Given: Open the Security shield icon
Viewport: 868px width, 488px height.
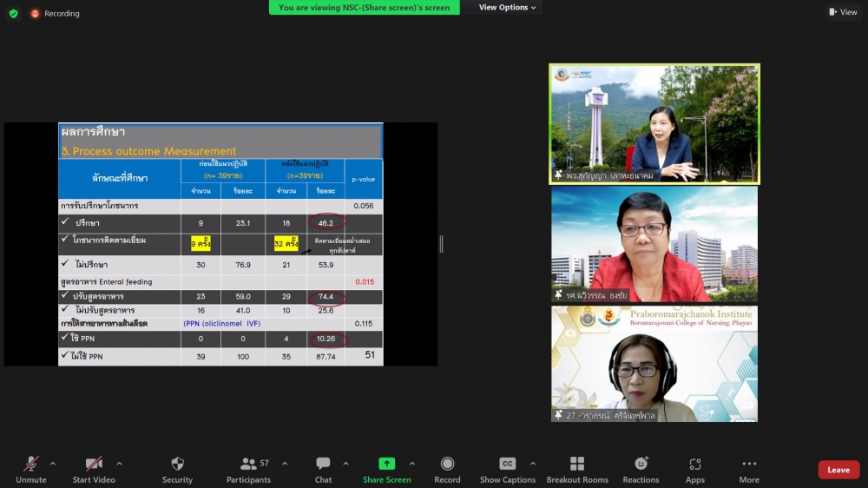Looking at the screenshot, I should click(177, 465).
